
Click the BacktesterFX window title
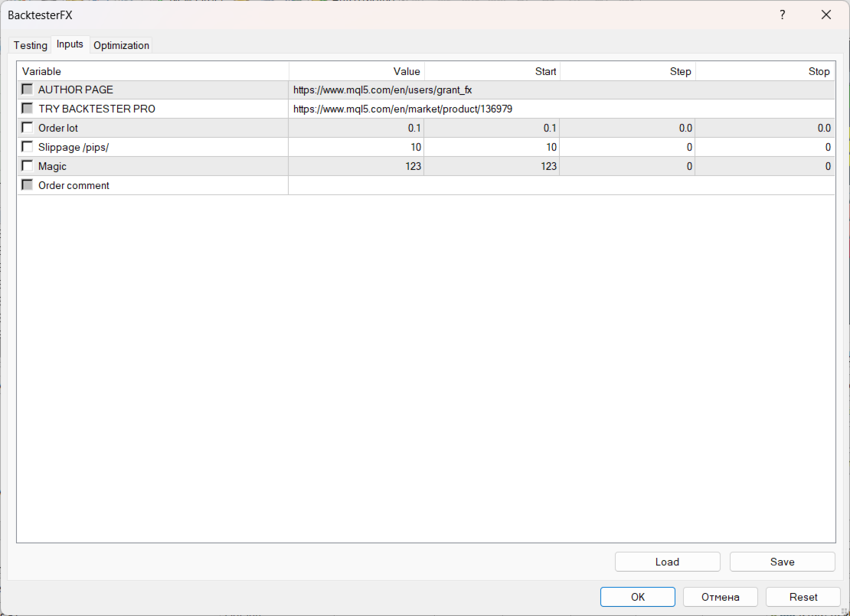40,15
